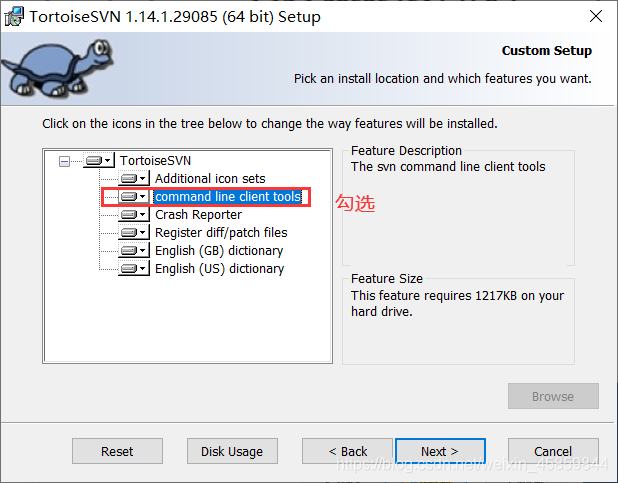
Task: Select the Crash Reporter feature label
Action: pyautogui.click(x=198, y=214)
